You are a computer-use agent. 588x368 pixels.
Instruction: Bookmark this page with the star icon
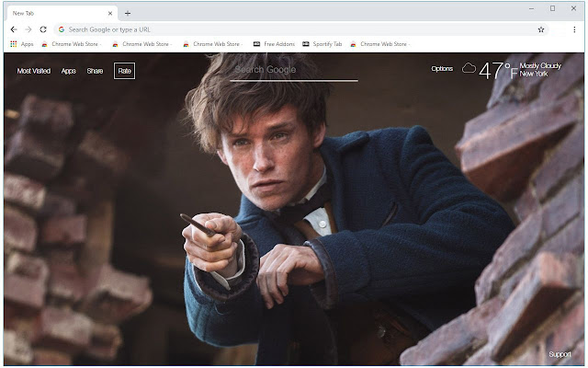tap(541, 29)
